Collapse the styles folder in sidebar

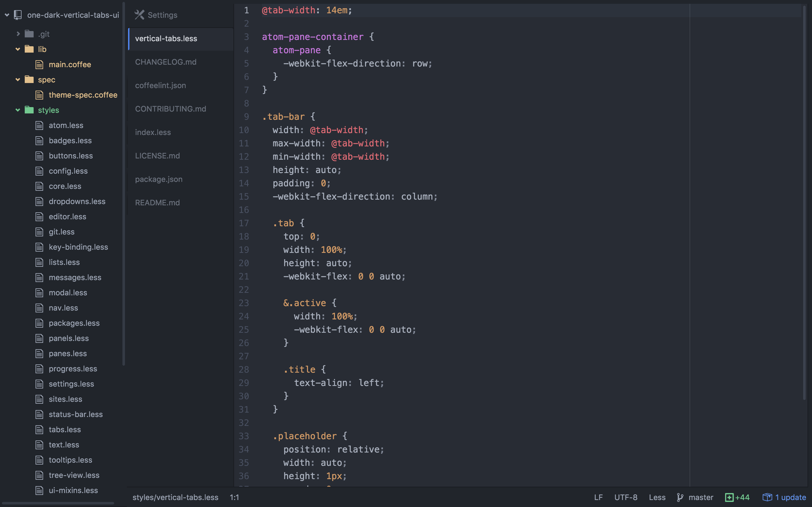(17, 110)
